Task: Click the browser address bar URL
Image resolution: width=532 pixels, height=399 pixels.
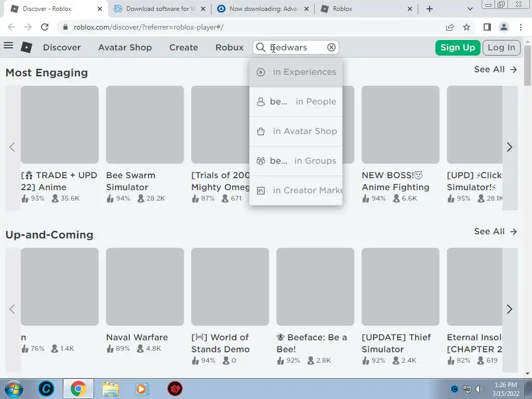Action: [148, 27]
